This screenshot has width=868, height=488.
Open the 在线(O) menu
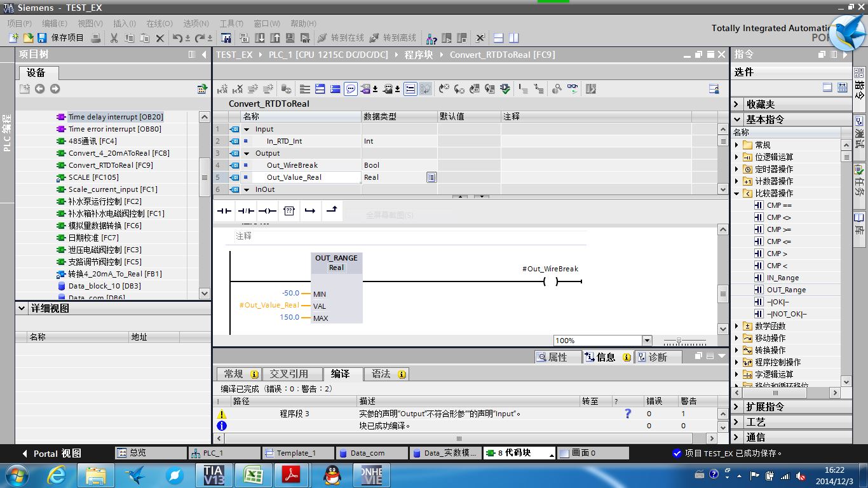[159, 24]
